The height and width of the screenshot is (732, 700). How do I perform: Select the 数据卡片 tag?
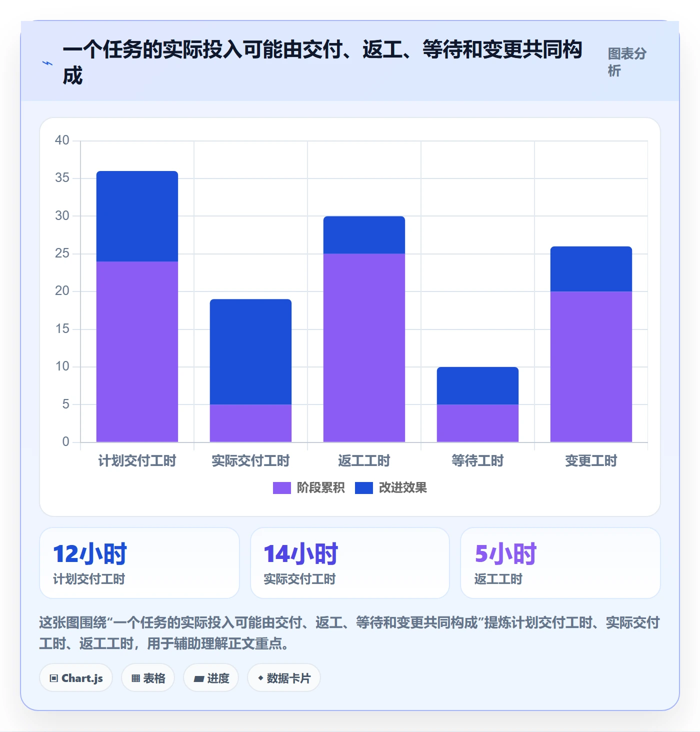click(284, 678)
